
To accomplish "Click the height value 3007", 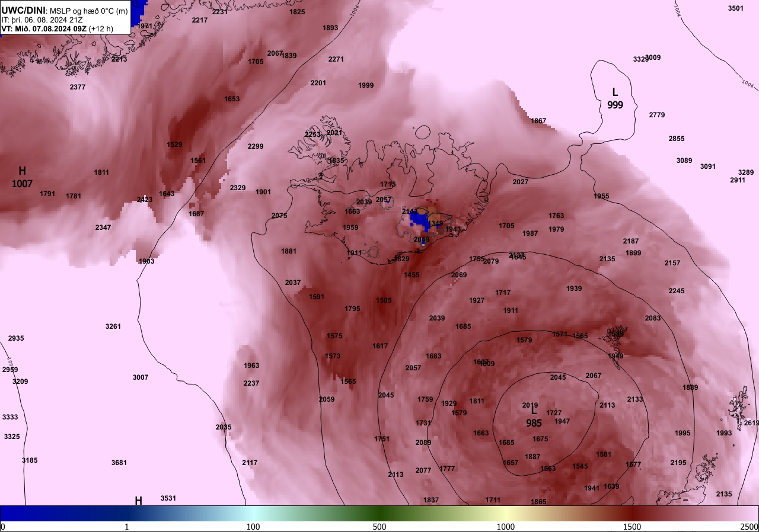I will [x=141, y=377].
